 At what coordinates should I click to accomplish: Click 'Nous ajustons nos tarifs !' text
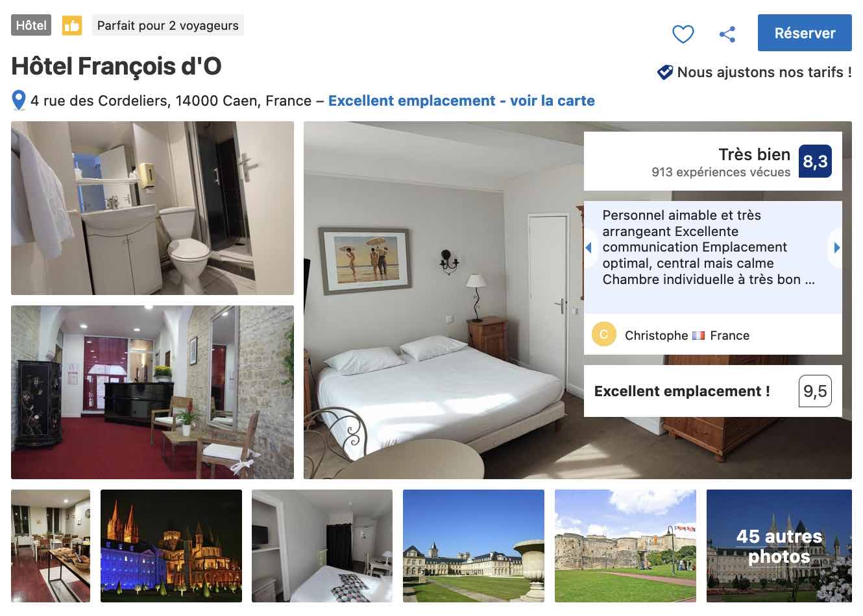[764, 72]
